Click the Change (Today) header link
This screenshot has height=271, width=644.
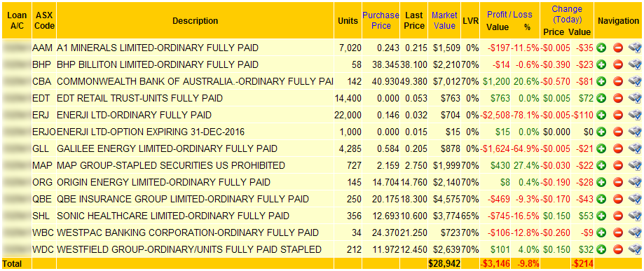pyautogui.click(x=567, y=15)
